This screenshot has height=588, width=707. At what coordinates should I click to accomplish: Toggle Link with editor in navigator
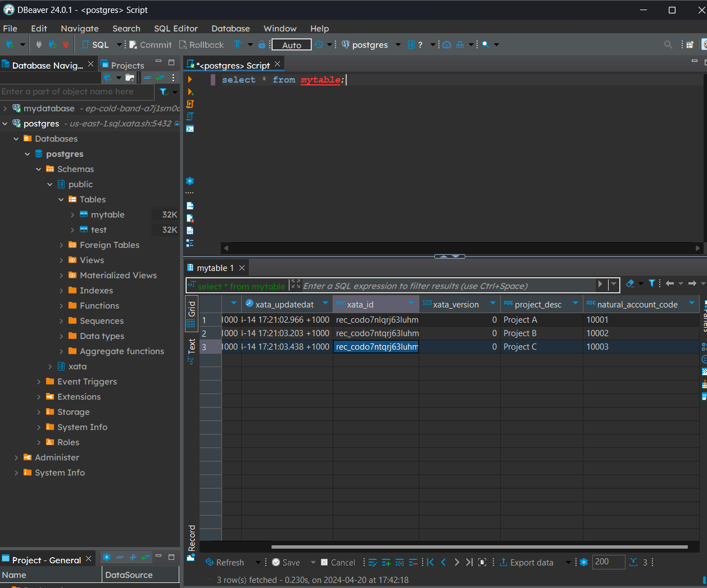(160, 78)
